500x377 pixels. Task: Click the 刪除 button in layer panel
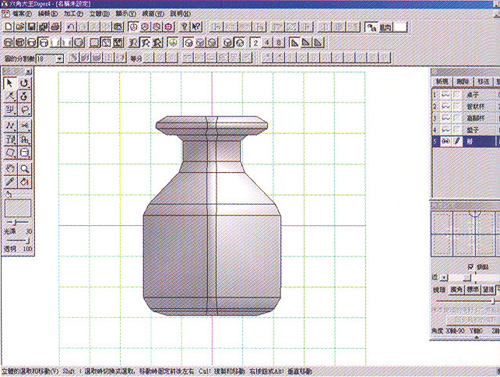pyautogui.click(x=463, y=81)
